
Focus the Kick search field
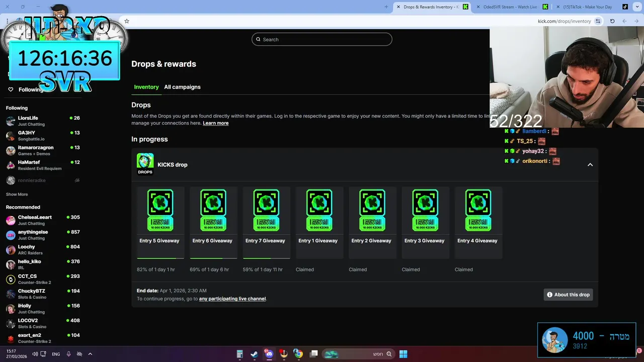322,39
